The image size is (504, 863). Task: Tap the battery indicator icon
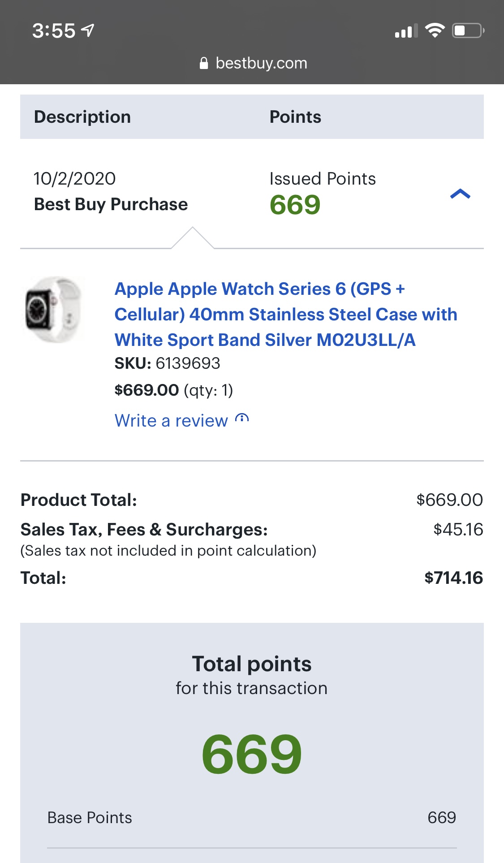point(468,30)
